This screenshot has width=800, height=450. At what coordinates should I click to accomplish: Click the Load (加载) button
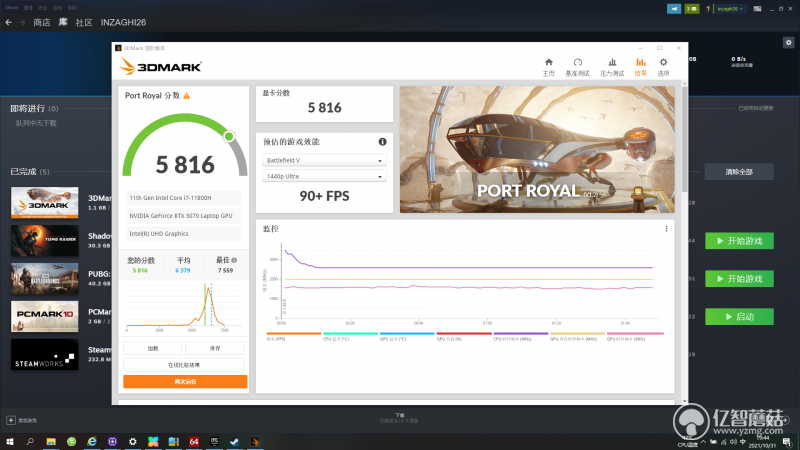[153, 348]
